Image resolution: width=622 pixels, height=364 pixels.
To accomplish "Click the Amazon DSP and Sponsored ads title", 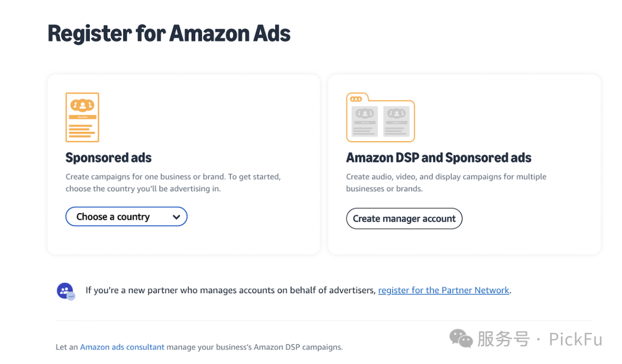I will pyautogui.click(x=438, y=158).
